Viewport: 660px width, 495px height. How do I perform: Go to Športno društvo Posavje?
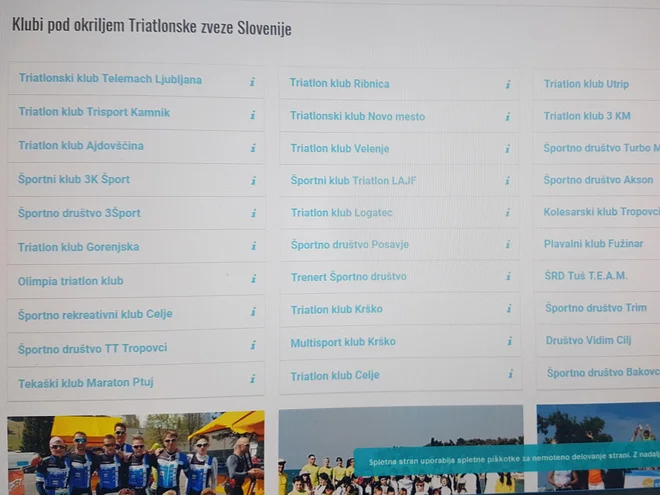pyautogui.click(x=350, y=244)
